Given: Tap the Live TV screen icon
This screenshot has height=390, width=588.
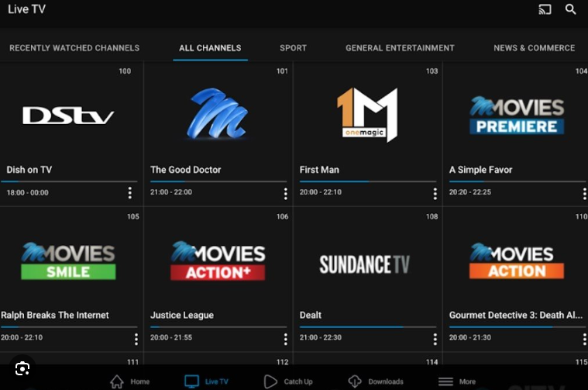Looking at the screenshot, I should coord(191,381).
